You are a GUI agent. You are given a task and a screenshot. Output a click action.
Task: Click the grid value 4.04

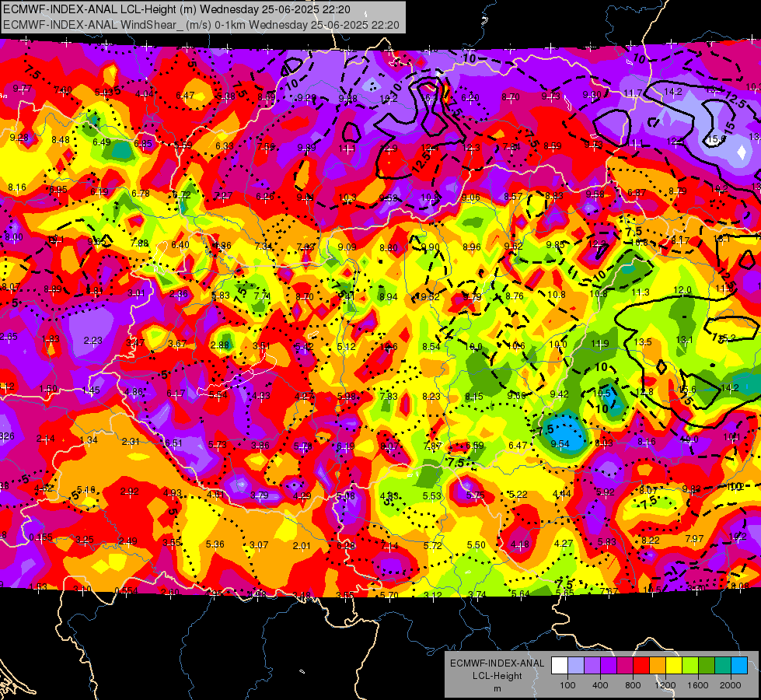click(x=144, y=94)
